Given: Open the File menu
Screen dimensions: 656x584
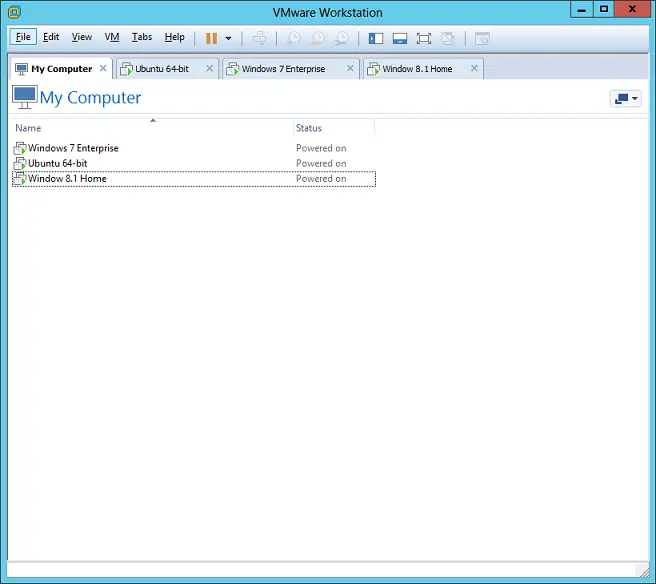Looking at the screenshot, I should tap(23, 37).
